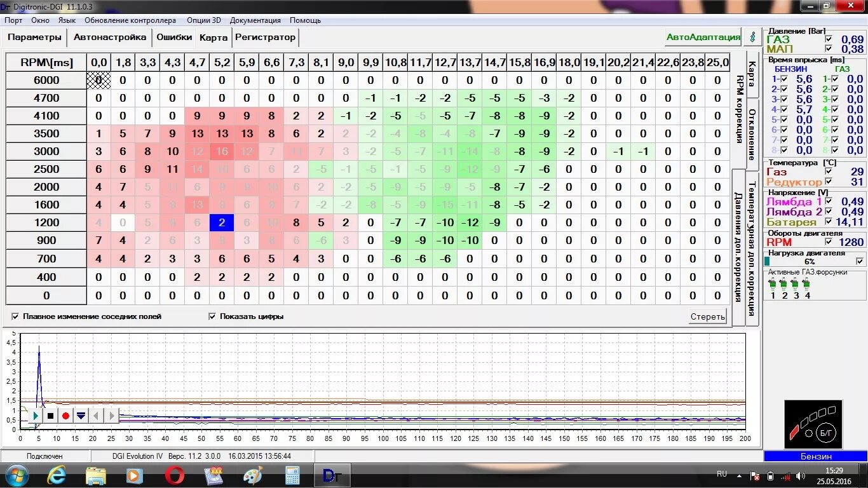This screenshot has height=488, width=868.
Task: Click active gas injector 4 icon
Action: click(x=807, y=283)
